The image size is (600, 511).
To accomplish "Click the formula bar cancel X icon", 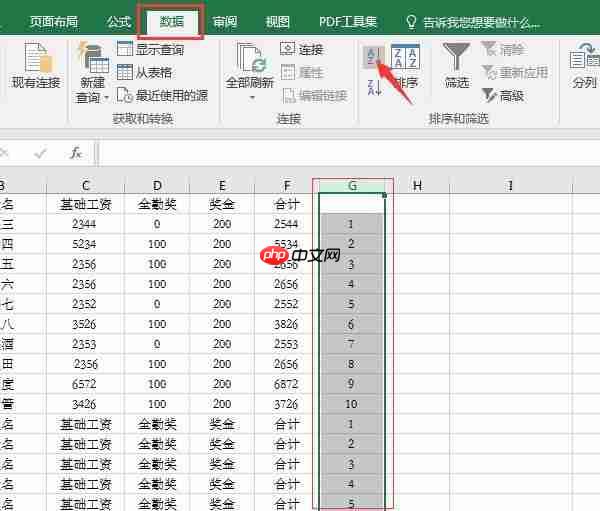I will coord(5,153).
